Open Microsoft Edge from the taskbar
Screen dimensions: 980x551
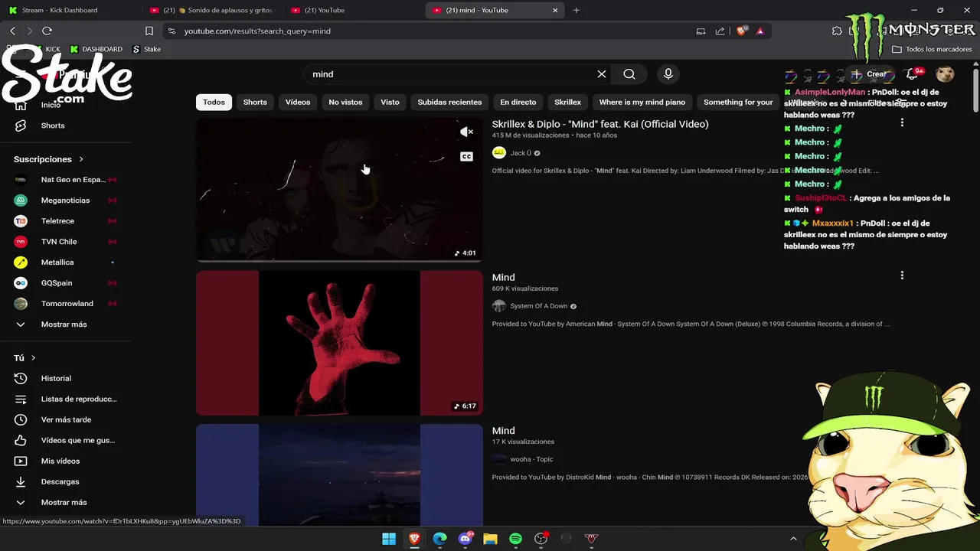coord(439,539)
